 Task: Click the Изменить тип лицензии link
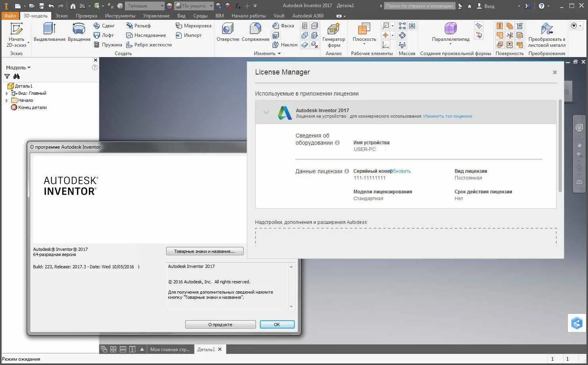pyautogui.click(x=448, y=117)
